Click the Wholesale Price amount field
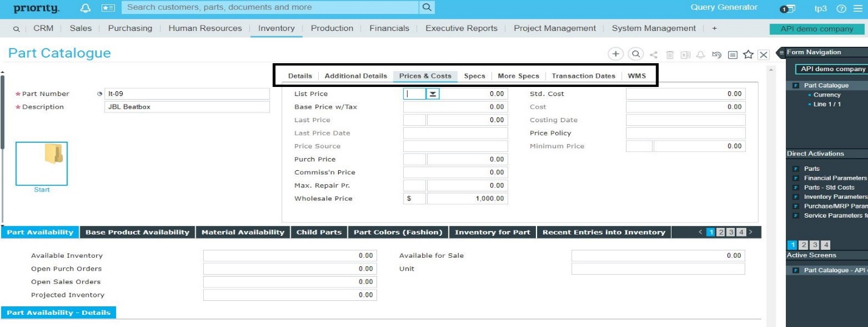The height and width of the screenshot is (327, 868). [x=467, y=199]
